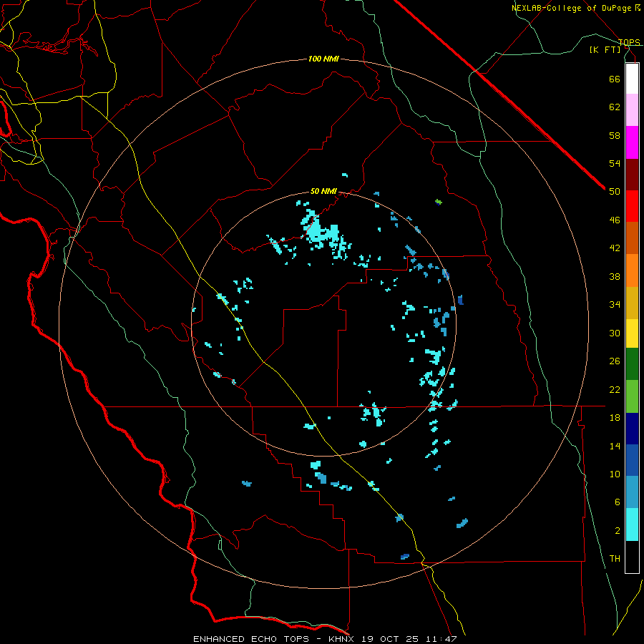Select the "14" legend scale label
The height and width of the screenshot is (644, 644).
pos(615,446)
